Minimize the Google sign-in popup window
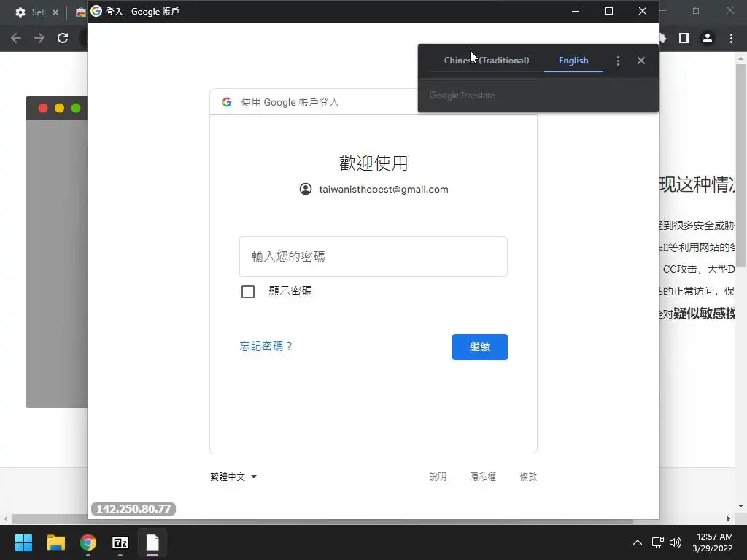 (x=576, y=11)
